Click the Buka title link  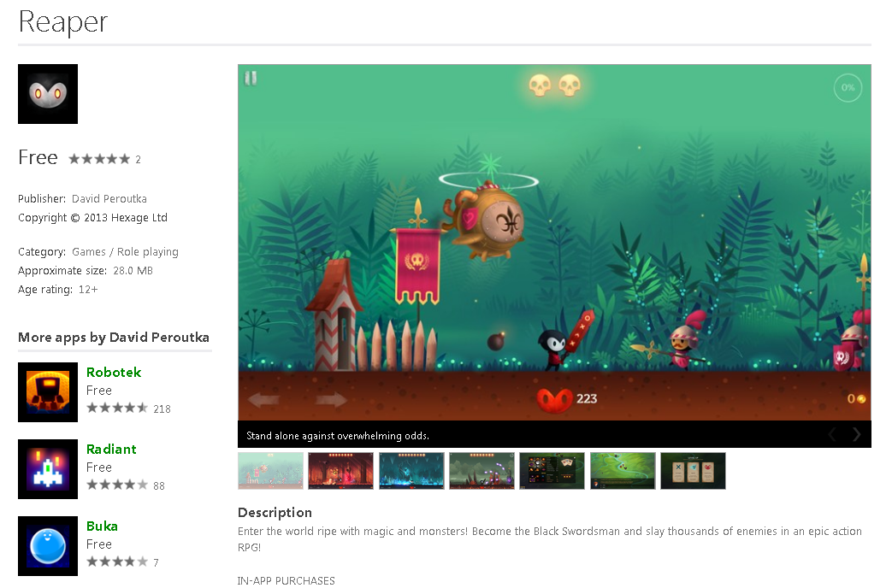[102, 526]
